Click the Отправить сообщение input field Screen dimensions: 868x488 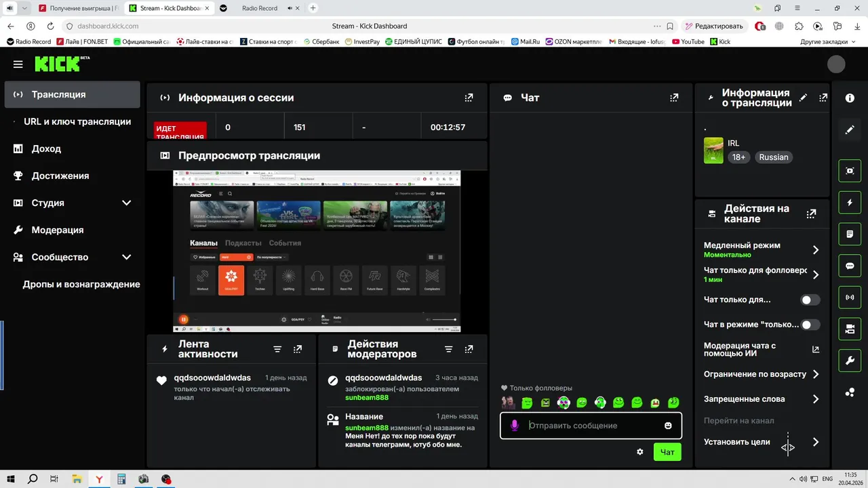click(591, 426)
